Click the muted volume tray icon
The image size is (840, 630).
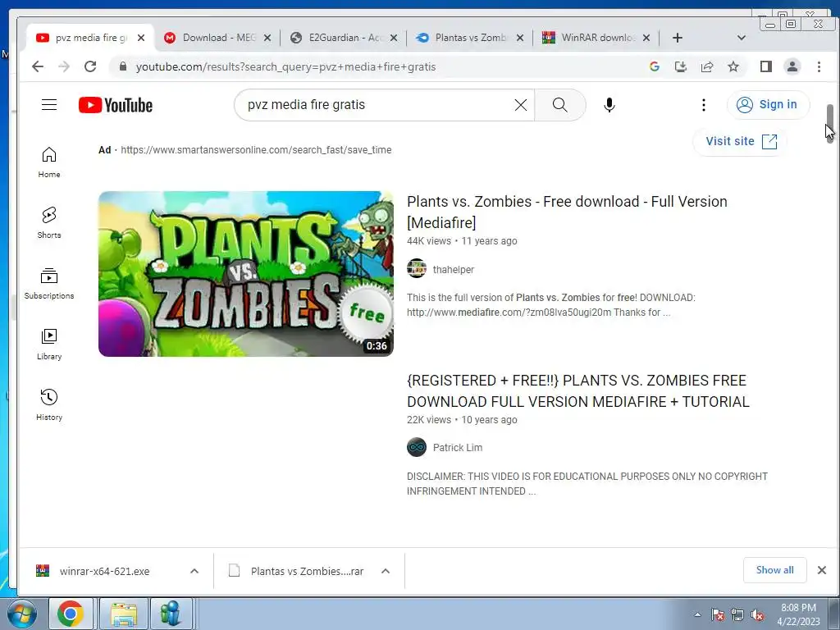[x=757, y=615]
